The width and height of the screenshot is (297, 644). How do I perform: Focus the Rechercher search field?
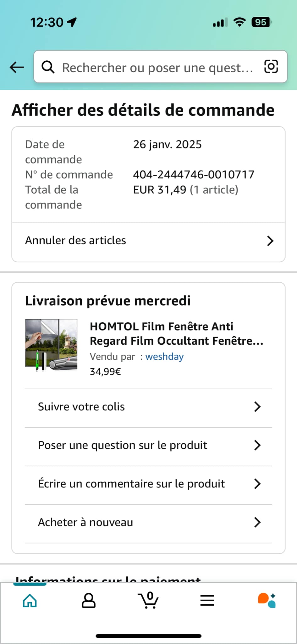[157, 67]
